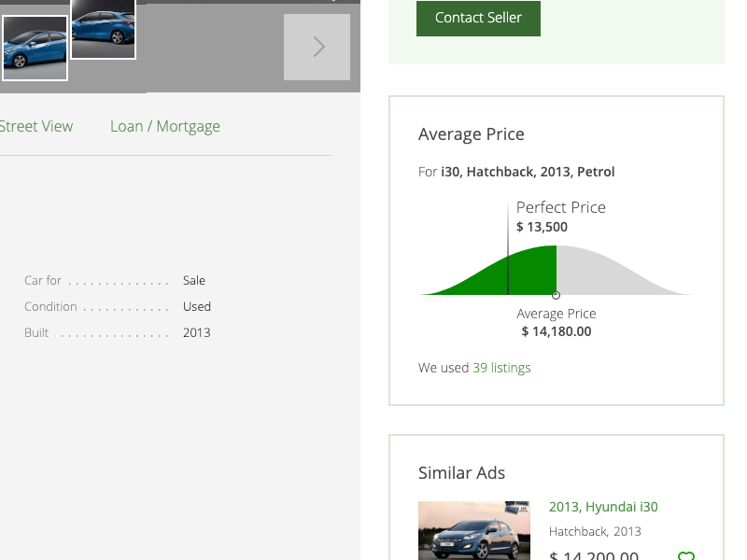Image resolution: width=747 pixels, height=560 pixels.
Task: Switch to the Loan / Mortgage tab
Action: [165, 126]
